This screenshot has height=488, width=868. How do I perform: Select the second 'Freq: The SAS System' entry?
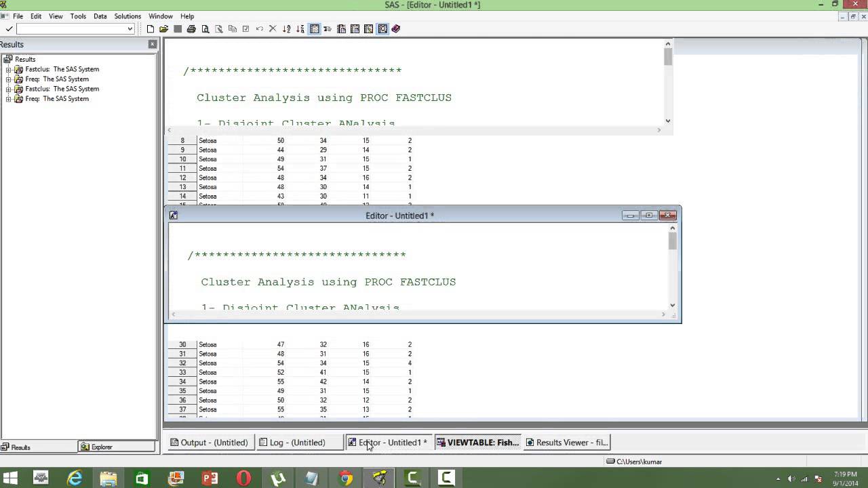[x=57, y=99]
